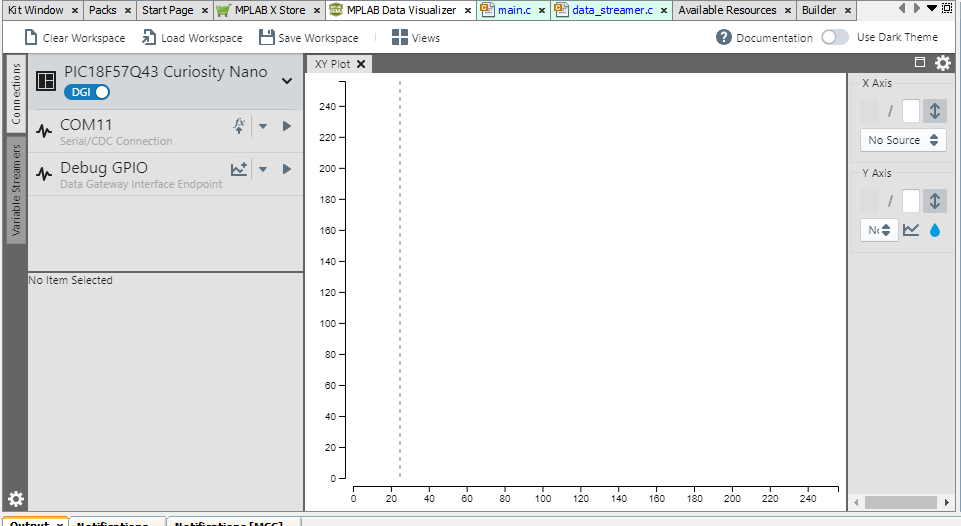961x526 pixels.
Task: Click the Curiosity Nano board layout icon
Action: (46, 81)
